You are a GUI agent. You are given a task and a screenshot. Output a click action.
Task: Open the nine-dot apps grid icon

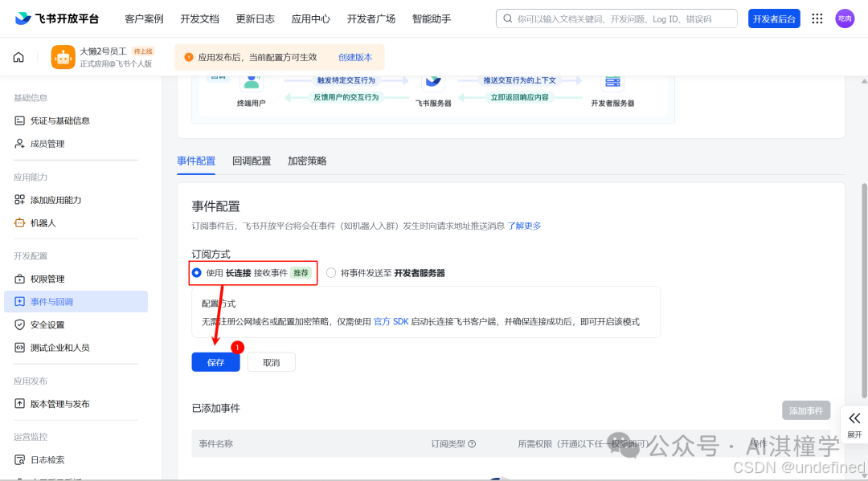click(x=817, y=18)
